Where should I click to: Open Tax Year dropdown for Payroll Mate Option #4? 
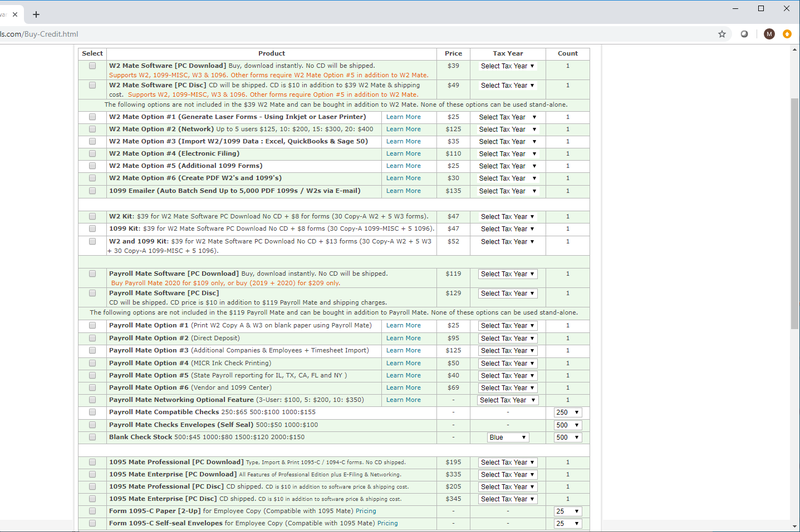point(508,364)
